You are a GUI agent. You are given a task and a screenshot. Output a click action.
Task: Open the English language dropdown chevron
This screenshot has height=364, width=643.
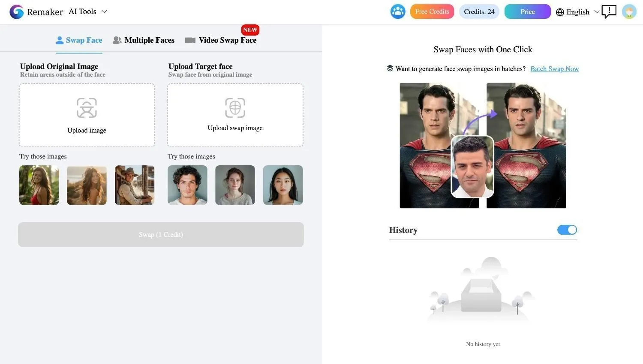[x=597, y=12]
